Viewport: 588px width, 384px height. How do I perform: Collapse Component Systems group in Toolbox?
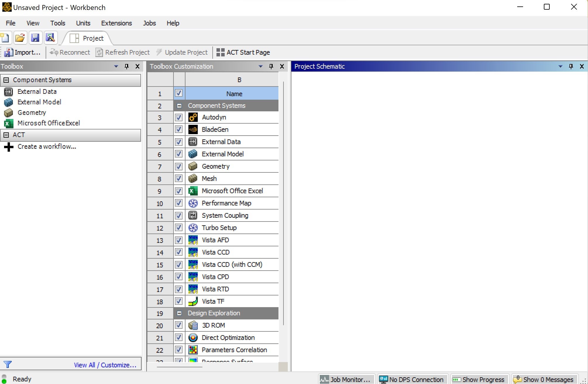[x=6, y=80]
